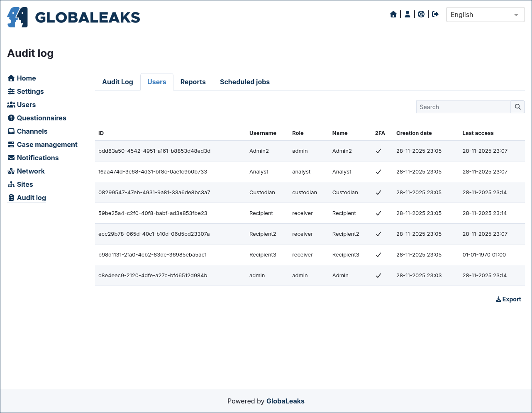Click the Recipient2 username cell

coord(263,234)
